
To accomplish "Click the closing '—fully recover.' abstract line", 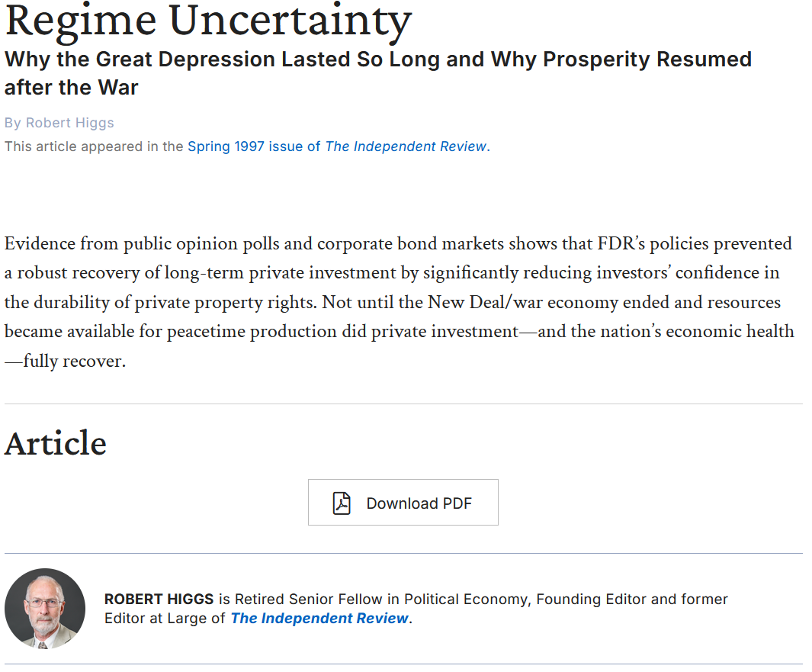I will 66,361.
